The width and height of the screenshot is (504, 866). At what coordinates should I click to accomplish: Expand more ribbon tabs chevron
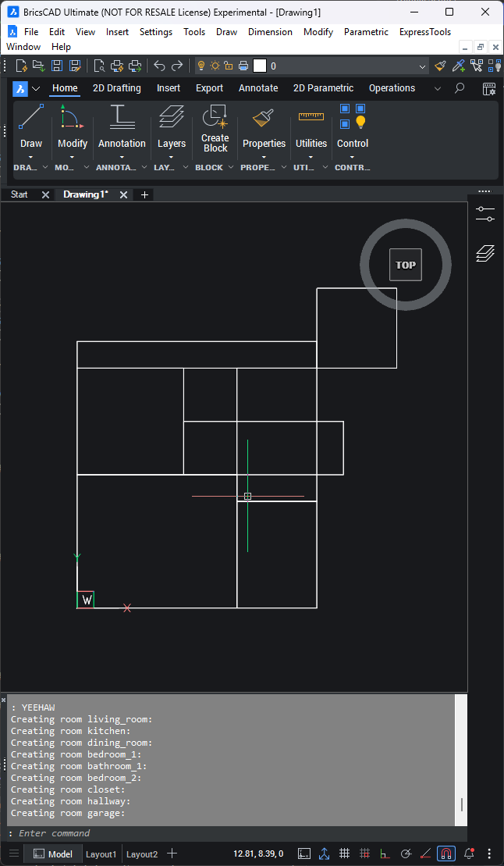coord(438,88)
